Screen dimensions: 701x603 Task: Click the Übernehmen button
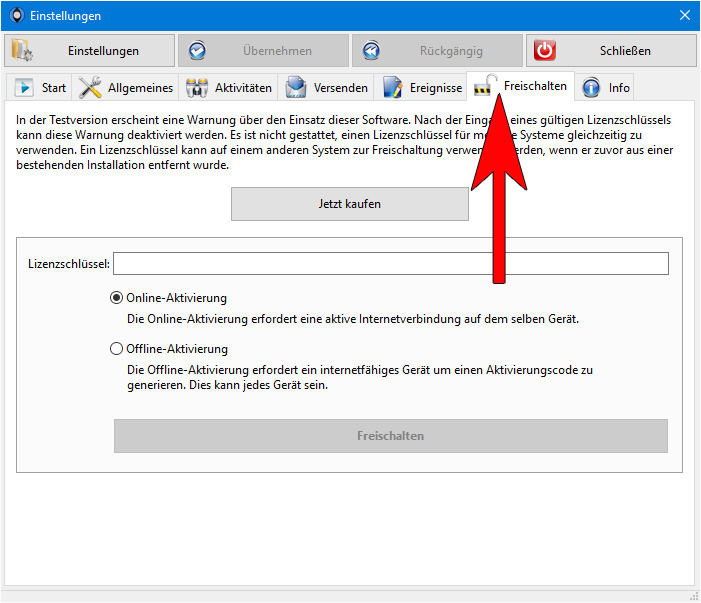tap(263, 51)
